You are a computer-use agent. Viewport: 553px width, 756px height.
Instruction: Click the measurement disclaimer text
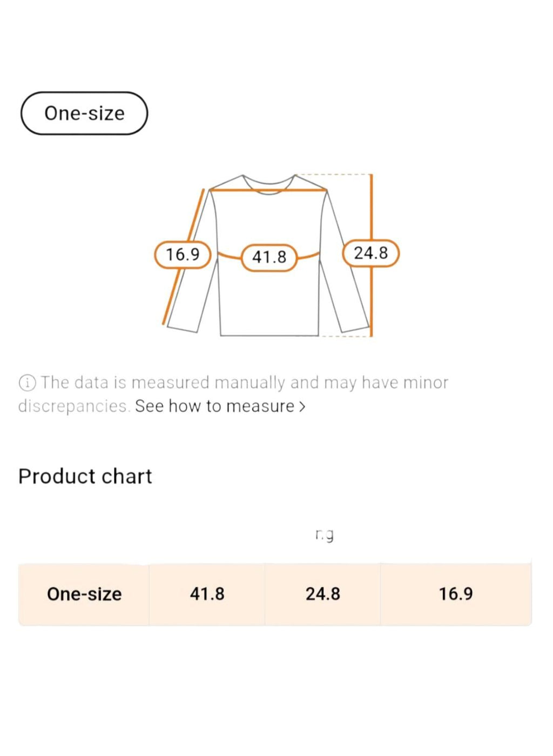tap(233, 394)
